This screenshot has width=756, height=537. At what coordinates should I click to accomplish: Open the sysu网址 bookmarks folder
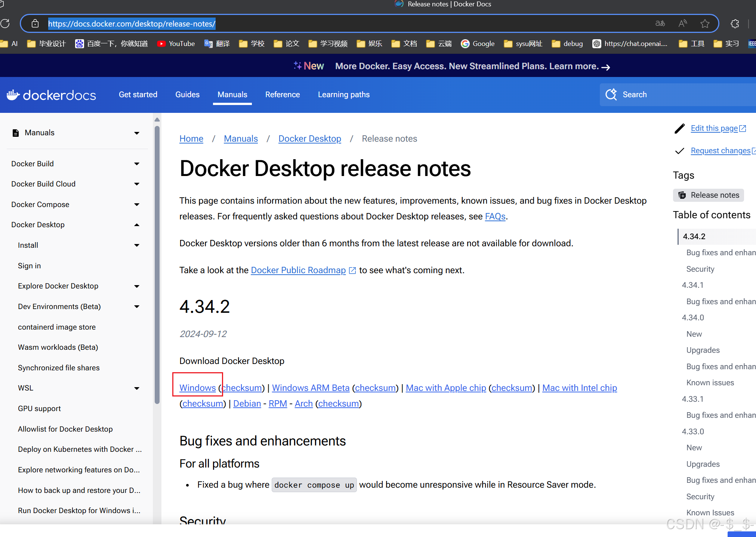(523, 44)
